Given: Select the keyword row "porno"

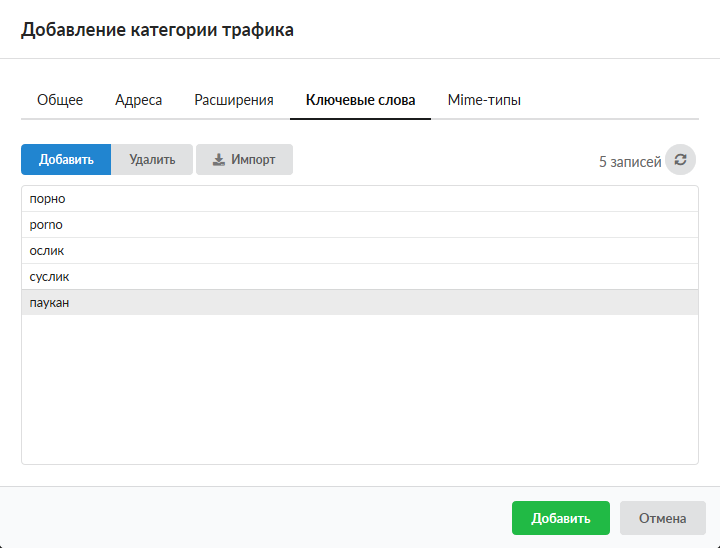Looking at the screenshot, I should [360, 225].
